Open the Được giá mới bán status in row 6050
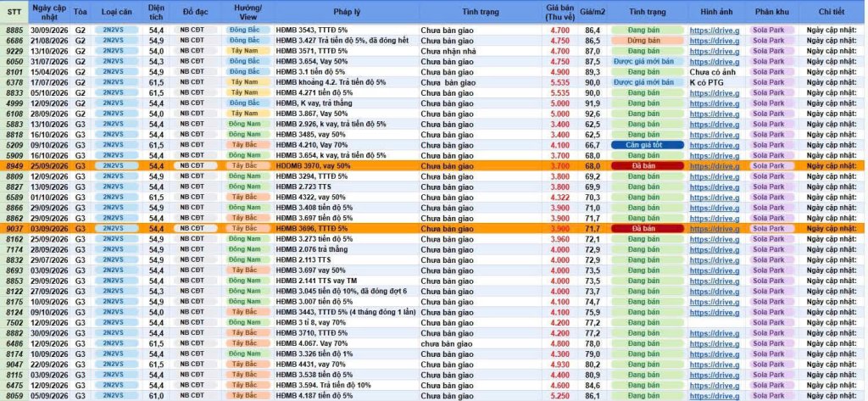Viewport: 868px width, 401px height. pyautogui.click(x=647, y=62)
